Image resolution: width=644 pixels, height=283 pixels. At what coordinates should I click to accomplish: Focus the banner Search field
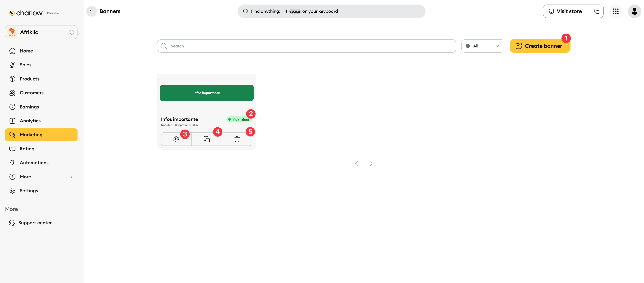click(306, 46)
